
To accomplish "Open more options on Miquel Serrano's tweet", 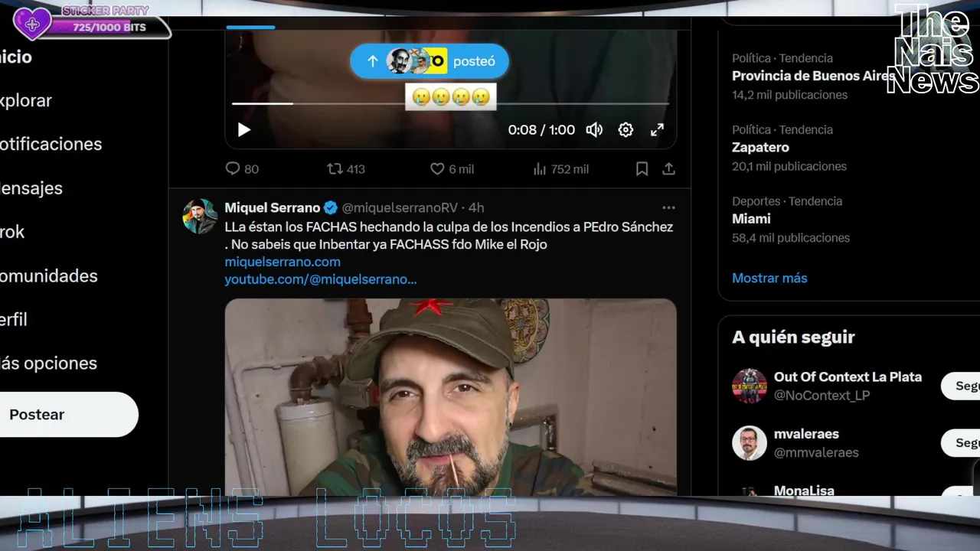I will point(668,207).
